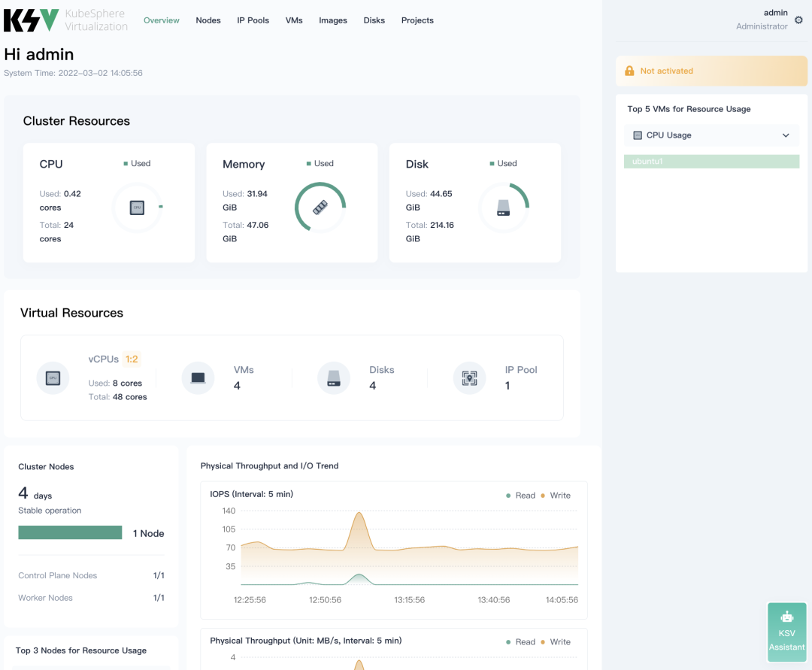Click the 14:05:56 time label on IOPS axis

(562, 600)
